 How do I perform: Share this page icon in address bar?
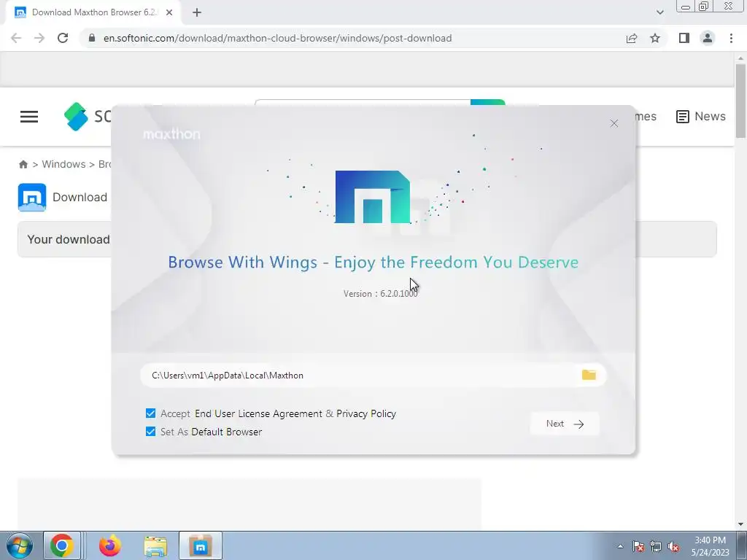[x=632, y=38]
